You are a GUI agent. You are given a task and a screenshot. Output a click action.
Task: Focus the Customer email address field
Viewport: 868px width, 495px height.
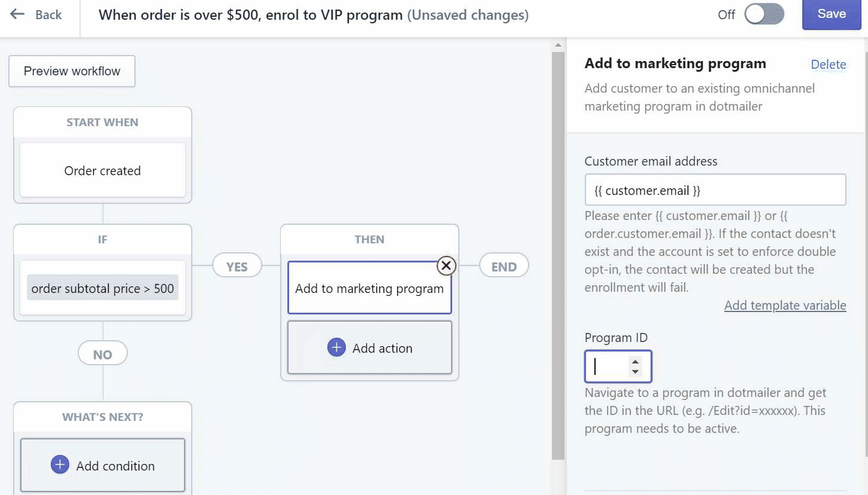(x=714, y=190)
